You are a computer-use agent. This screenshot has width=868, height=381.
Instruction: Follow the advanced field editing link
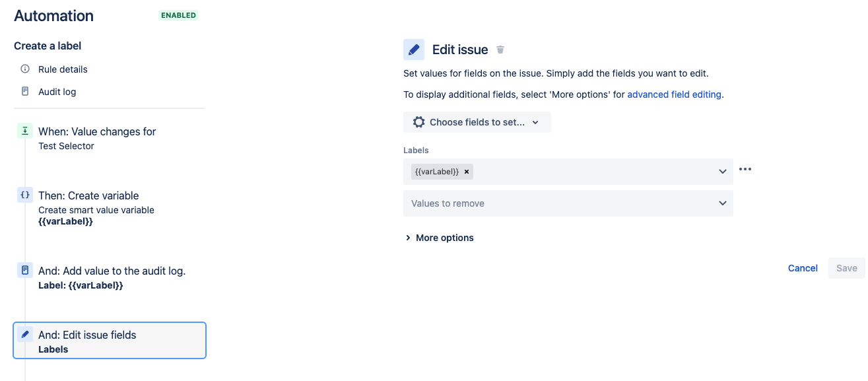[x=674, y=94]
